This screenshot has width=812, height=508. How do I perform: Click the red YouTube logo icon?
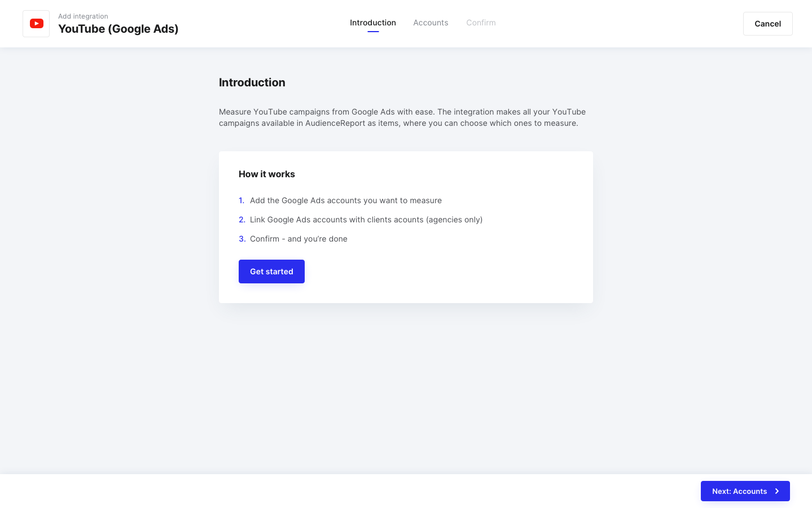pos(36,24)
